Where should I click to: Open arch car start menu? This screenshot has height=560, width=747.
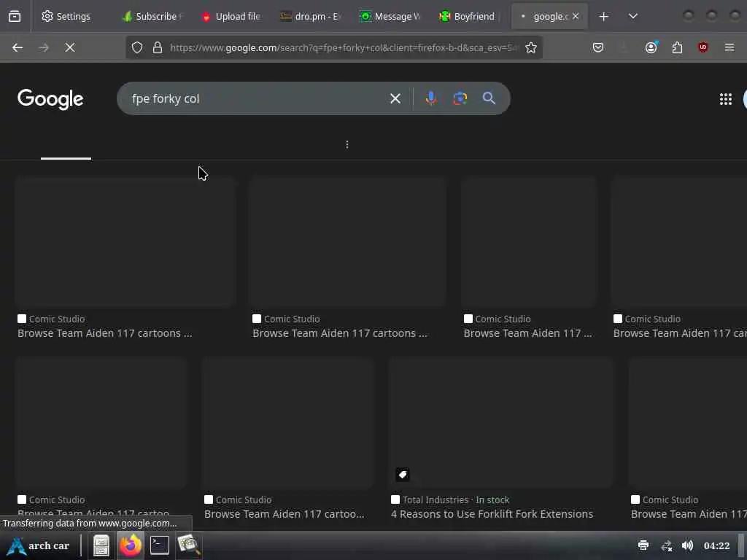coord(39,545)
